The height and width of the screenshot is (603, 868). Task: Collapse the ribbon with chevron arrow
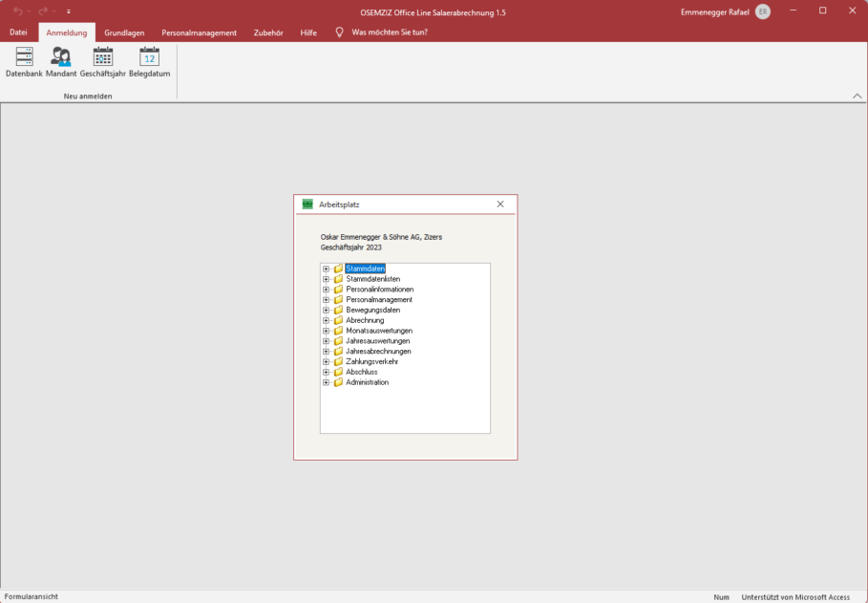tap(857, 96)
